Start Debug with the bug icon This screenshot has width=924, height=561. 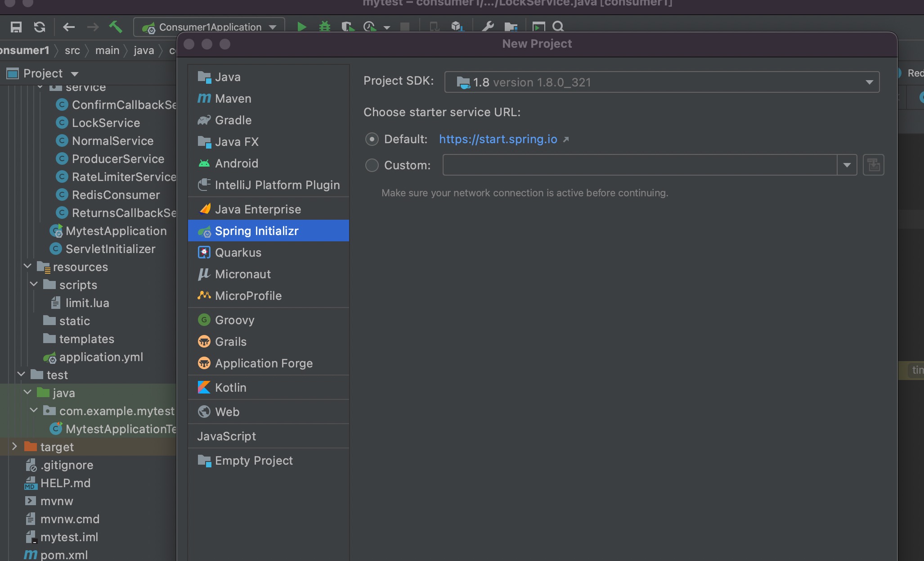(324, 27)
